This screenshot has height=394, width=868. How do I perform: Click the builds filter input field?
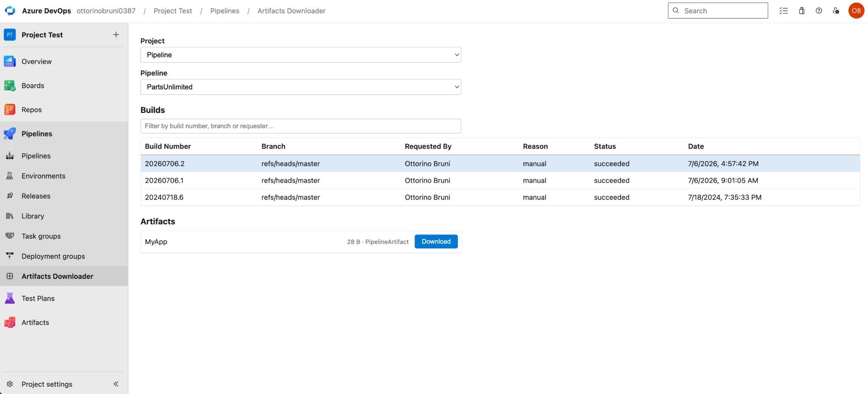click(301, 126)
